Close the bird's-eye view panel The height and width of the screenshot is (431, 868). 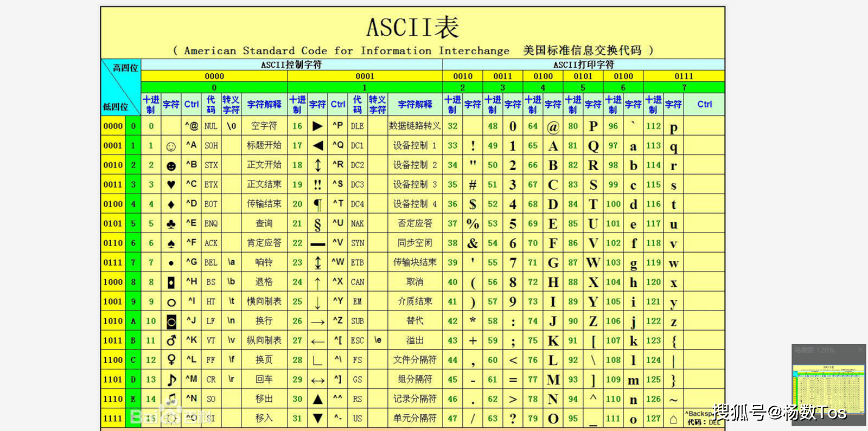(860, 350)
